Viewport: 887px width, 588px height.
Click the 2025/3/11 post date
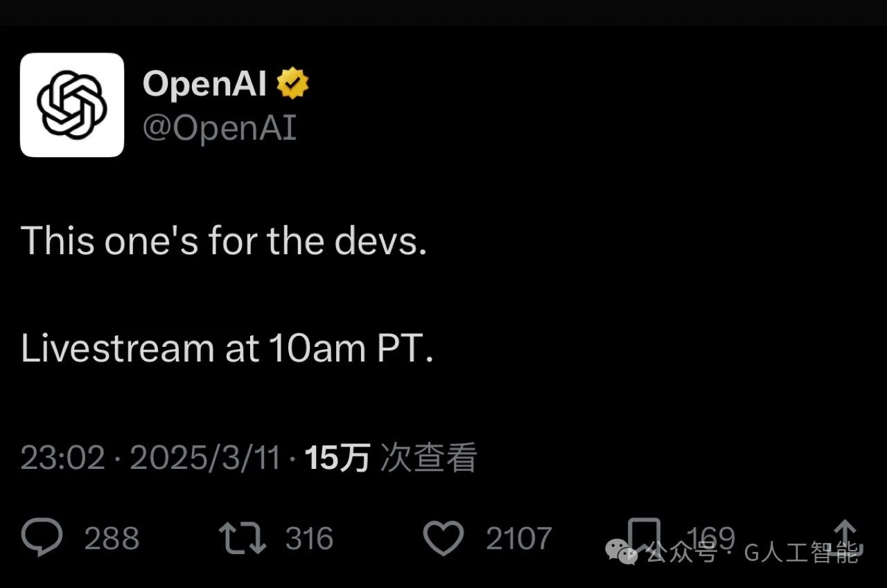(x=205, y=458)
